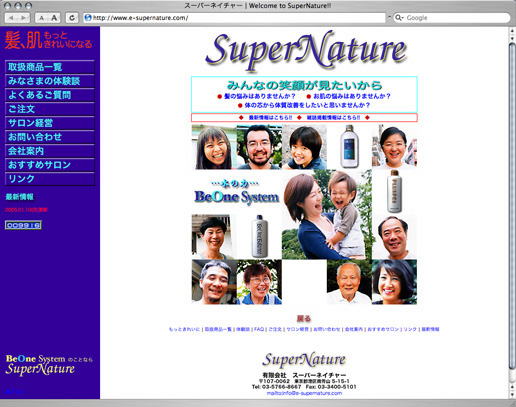Open the 雑誌掲載情報はこちら!! link
The image size is (516, 407).
[333, 118]
